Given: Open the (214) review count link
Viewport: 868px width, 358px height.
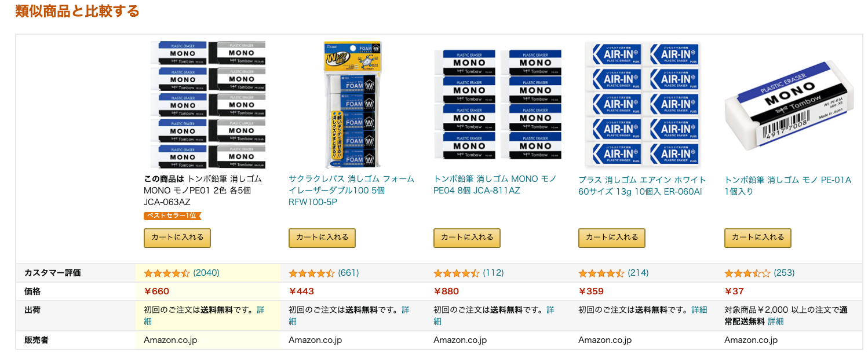Looking at the screenshot, I should point(638,273).
